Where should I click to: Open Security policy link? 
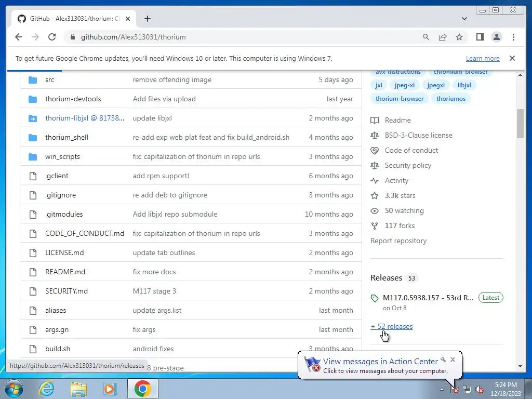pyautogui.click(x=401, y=165)
